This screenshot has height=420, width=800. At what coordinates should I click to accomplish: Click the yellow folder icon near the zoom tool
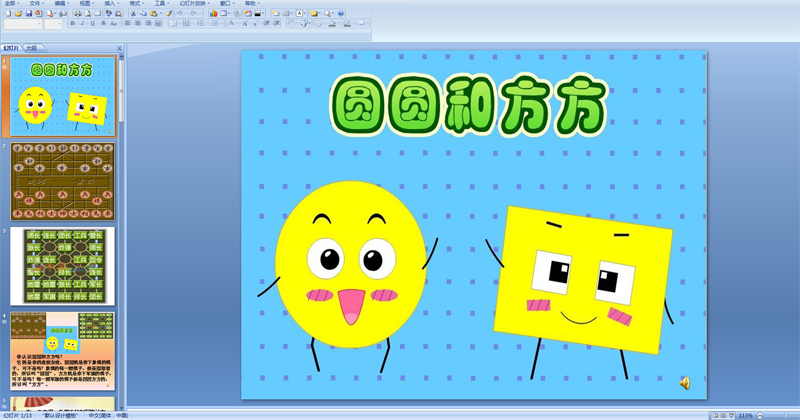(314, 14)
